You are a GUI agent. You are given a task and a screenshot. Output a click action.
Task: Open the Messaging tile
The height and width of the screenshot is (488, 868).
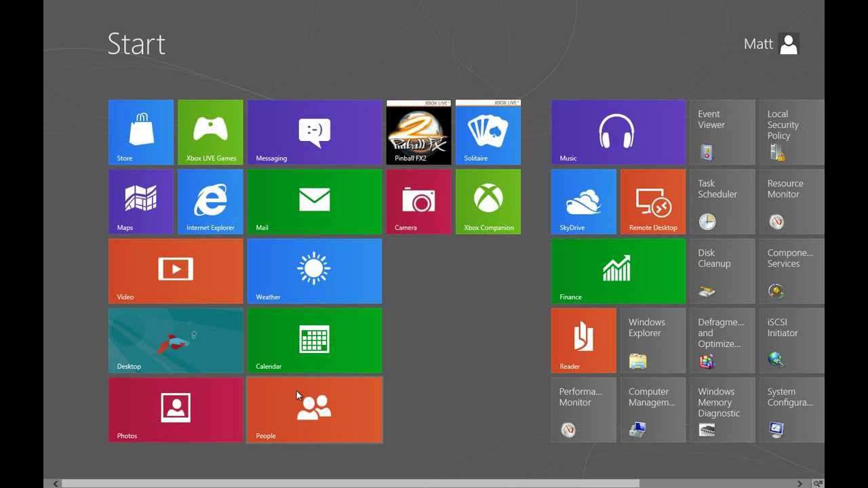point(315,132)
